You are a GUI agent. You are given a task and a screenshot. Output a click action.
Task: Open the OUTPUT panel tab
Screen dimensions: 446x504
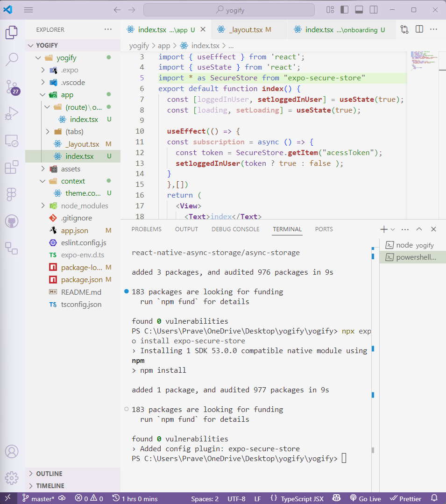(x=186, y=229)
